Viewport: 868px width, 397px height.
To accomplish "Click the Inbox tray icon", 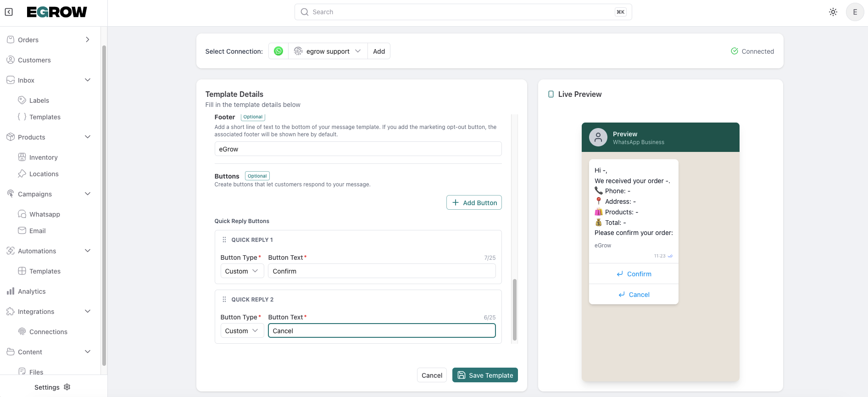I will (x=11, y=80).
